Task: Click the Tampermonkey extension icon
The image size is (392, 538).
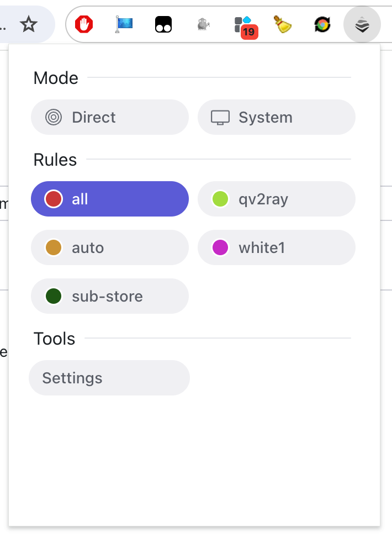Action: [x=163, y=24]
